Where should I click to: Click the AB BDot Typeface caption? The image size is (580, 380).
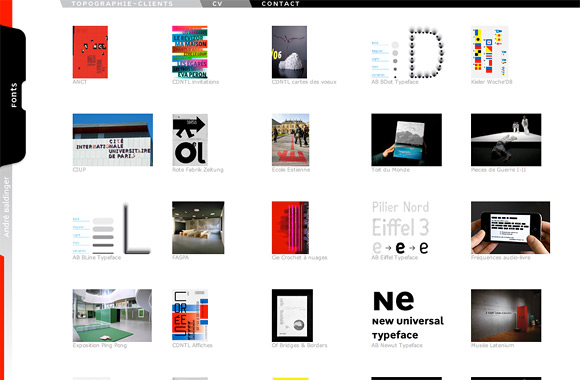pos(395,82)
